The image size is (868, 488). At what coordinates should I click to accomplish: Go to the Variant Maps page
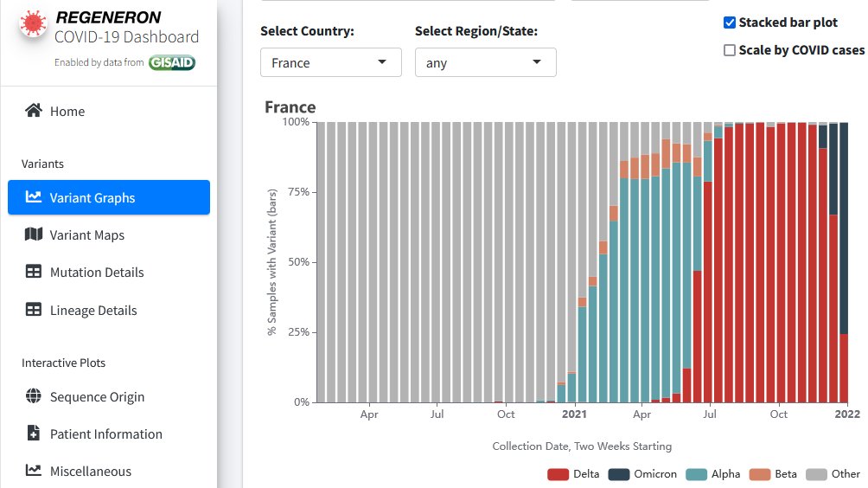click(86, 234)
